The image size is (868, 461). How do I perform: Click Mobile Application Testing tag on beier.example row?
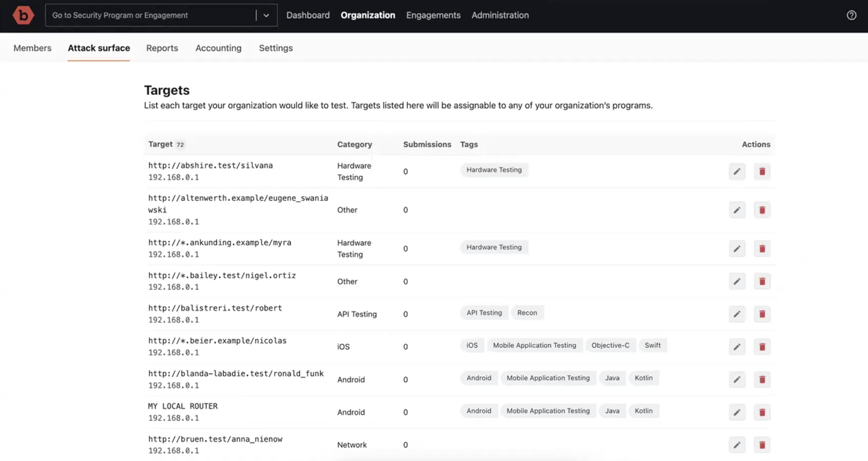coord(535,345)
